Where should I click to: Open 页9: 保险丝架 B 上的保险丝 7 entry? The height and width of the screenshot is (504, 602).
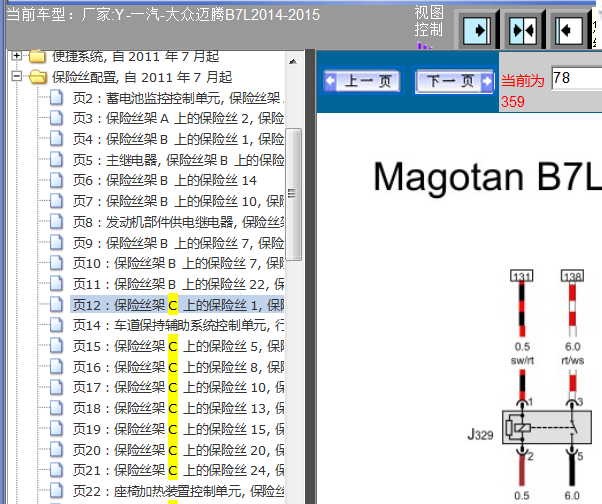click(179, 243)
